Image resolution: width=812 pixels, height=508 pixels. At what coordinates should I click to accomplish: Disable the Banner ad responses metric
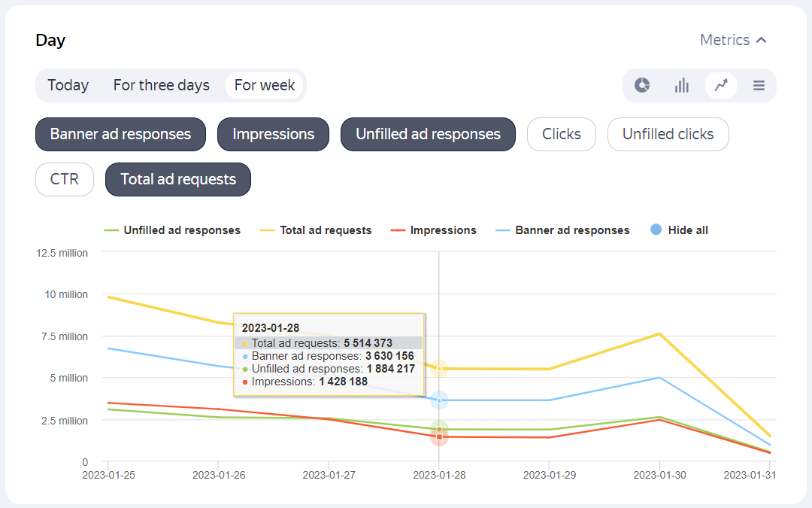(120, 134)
